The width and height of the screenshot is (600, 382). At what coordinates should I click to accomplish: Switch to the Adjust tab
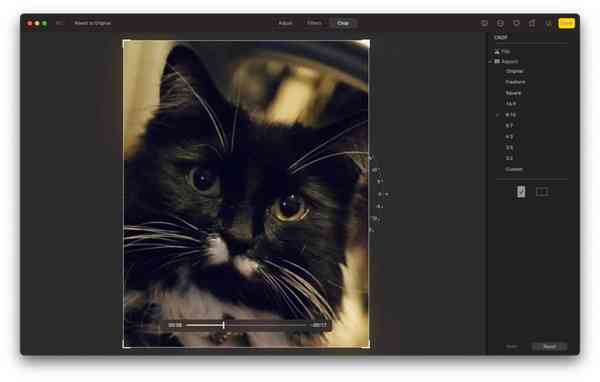[285, 23]
